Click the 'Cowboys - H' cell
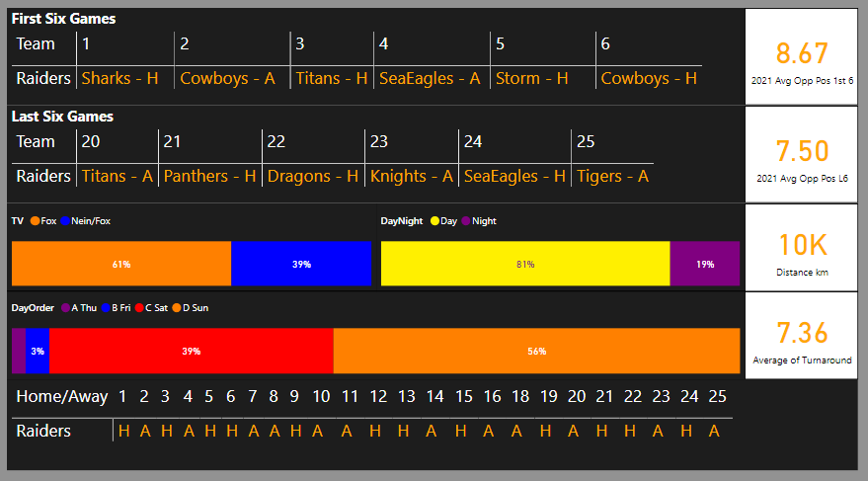 649,78
